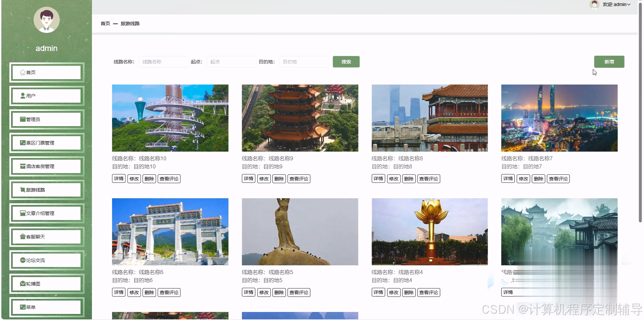The height and width of the screenshot is (320, 644).
Task: Click the icon beside 旅游线路 in sidebar
Action: point(23,190)
